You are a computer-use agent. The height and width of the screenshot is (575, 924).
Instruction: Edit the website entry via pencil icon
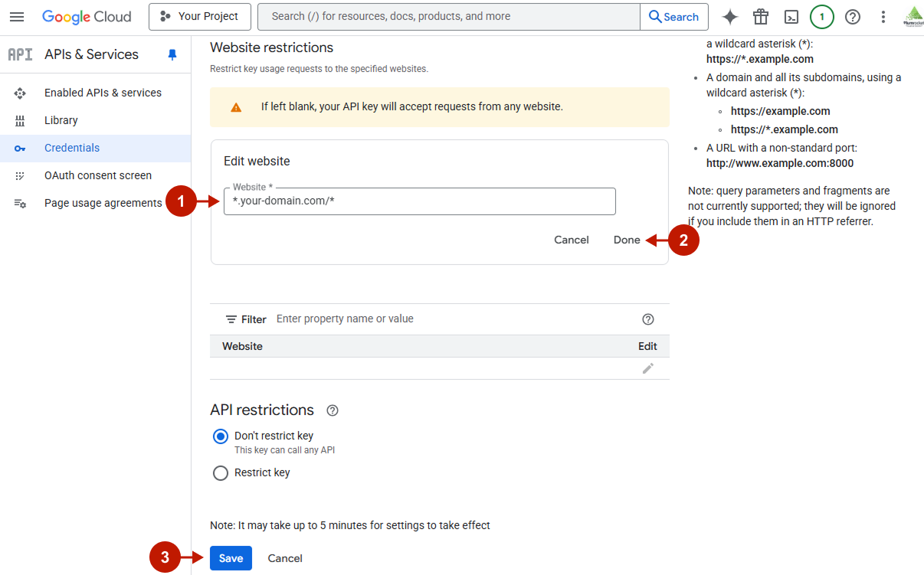pos(647,368)
